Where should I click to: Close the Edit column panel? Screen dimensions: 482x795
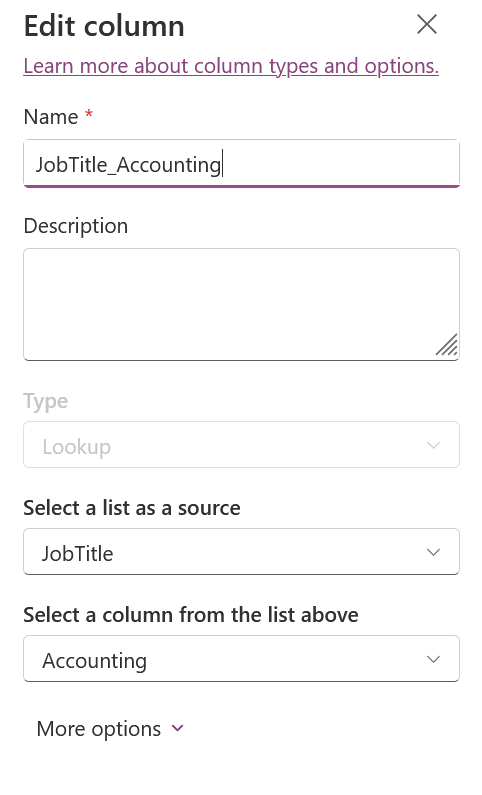(x=427, y=24)
